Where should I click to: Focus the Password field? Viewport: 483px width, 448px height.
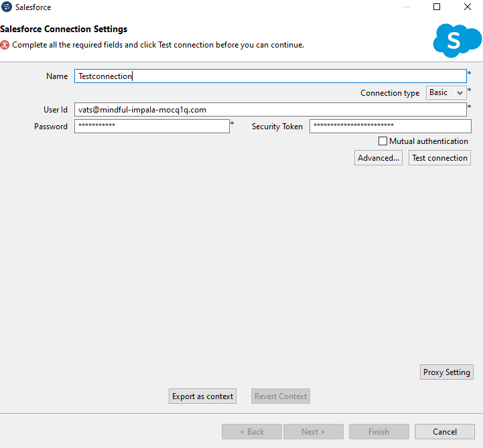152,127
